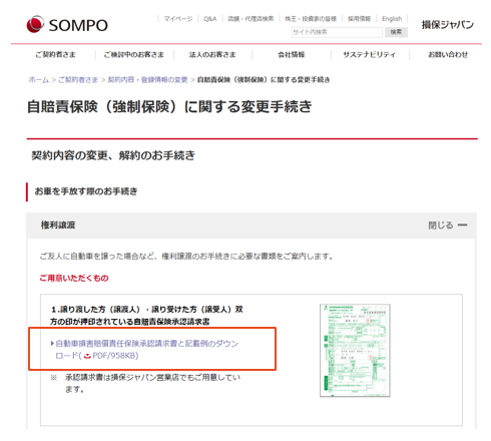Open the Q&A link

pyautogui.click(x=210, y=19)
